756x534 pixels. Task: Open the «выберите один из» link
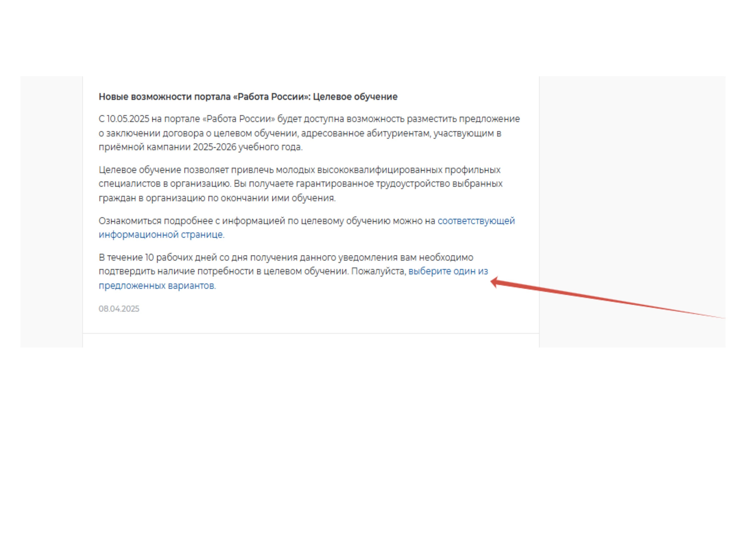[x=448, y=272]
